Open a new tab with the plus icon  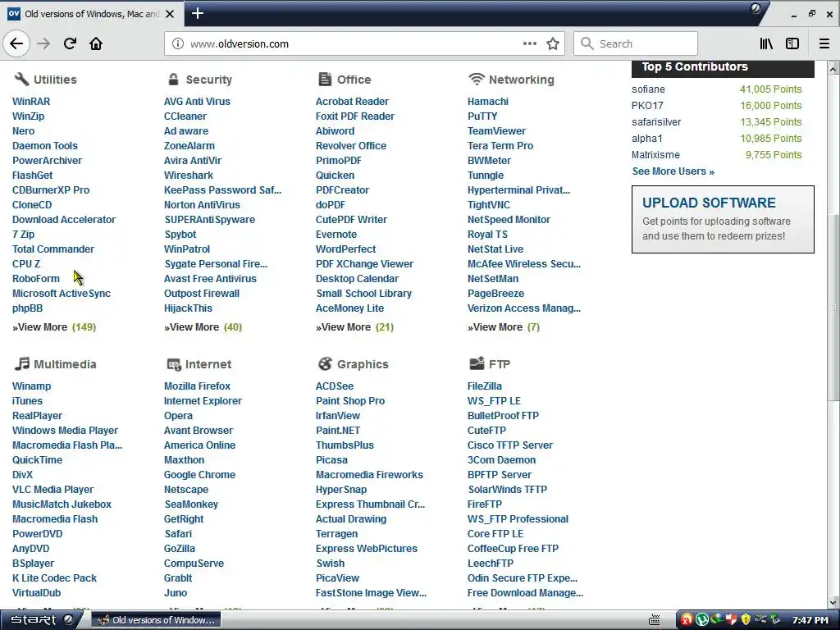pyautogui.click(x=198, y=13)
